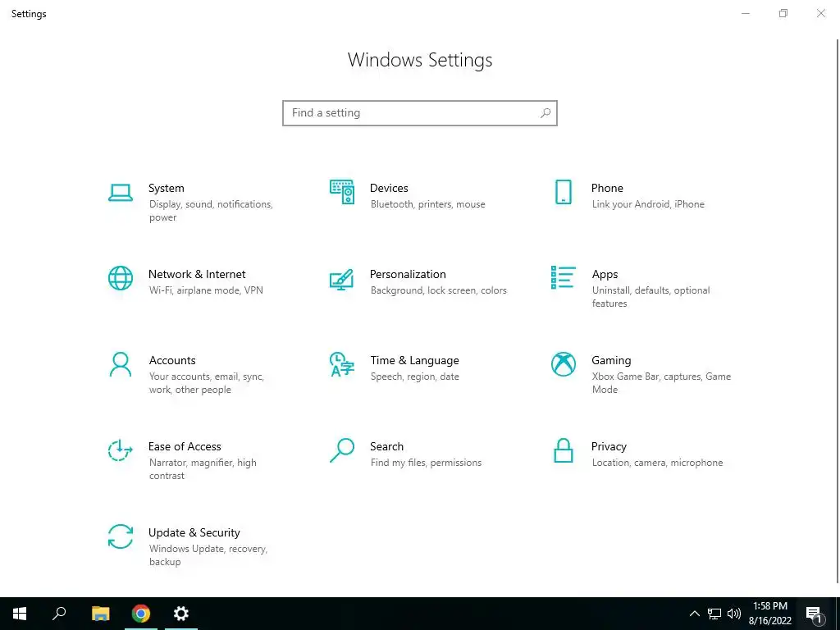Show hidden tray icons chevron
840x630 pixels.
(x=694, y=614)
